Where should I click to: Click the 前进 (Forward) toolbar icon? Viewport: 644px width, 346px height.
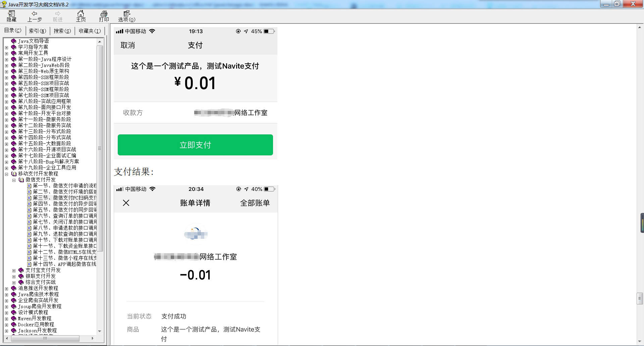pyautogui.click(x=58, y=16)
